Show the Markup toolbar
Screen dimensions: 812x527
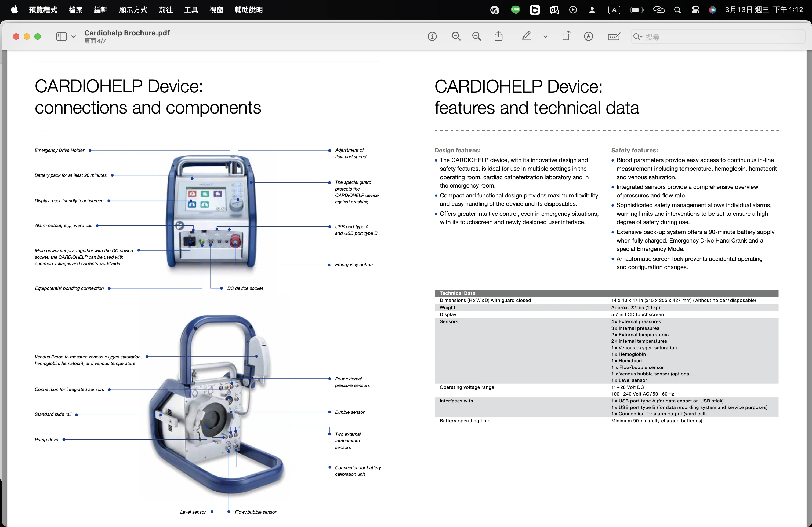point(589,36)
